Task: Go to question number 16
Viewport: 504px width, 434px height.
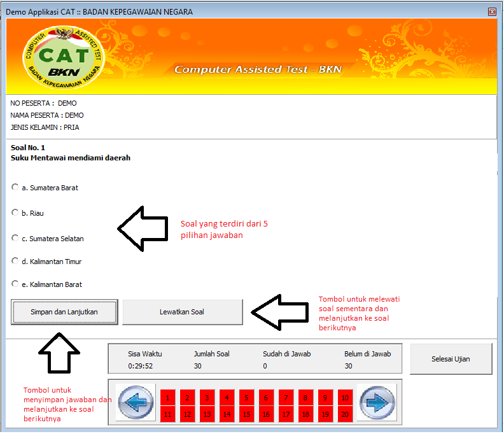Action: point(266,414)
